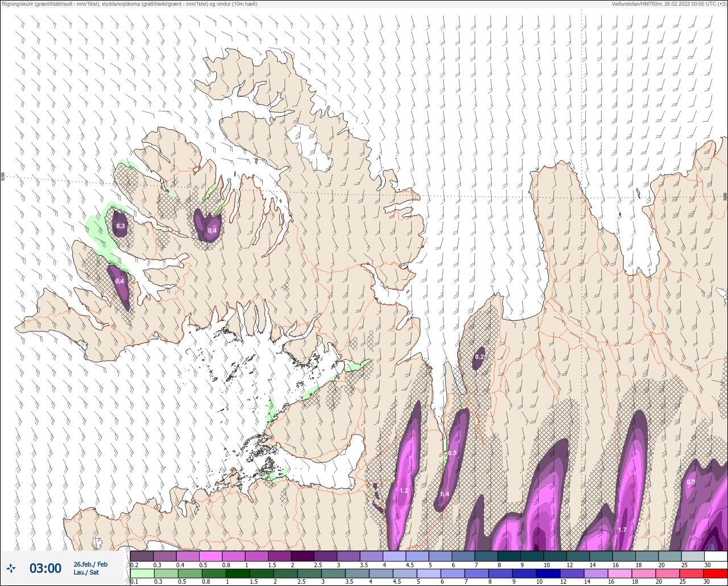728x586 pixels.
Task: Click the 0.3 precipitation value on the map
Action: point(121,226)
